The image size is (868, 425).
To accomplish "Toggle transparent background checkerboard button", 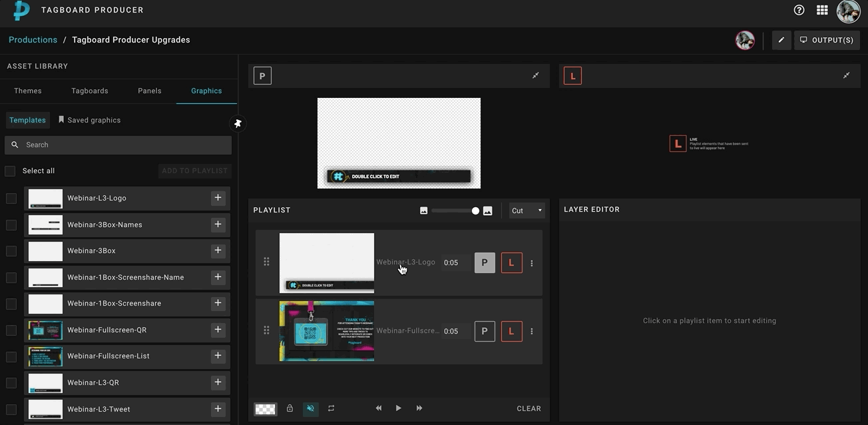I will 265,409.
